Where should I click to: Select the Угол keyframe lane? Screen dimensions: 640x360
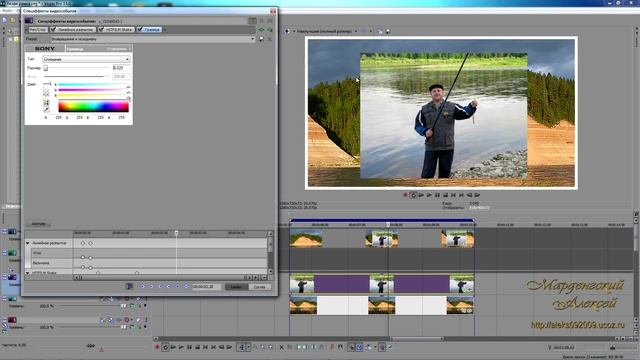point(149,253)
